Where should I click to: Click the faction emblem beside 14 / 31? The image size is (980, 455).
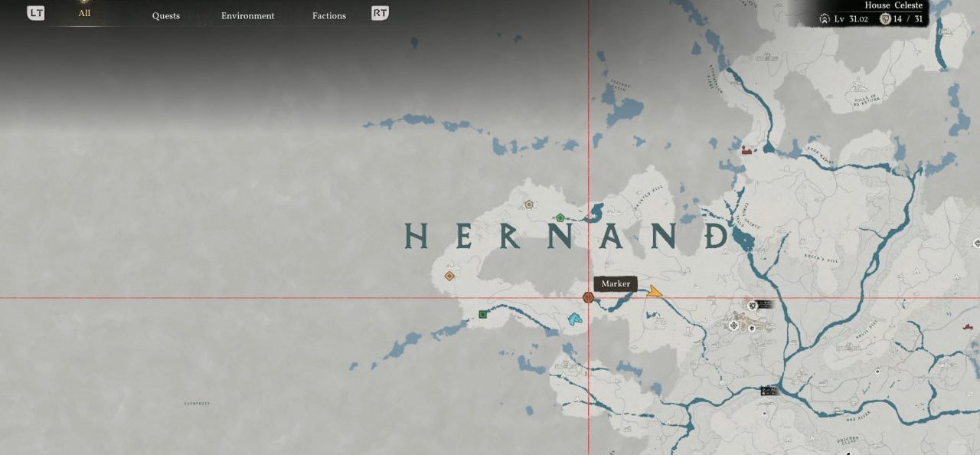[x=885, y=18]
